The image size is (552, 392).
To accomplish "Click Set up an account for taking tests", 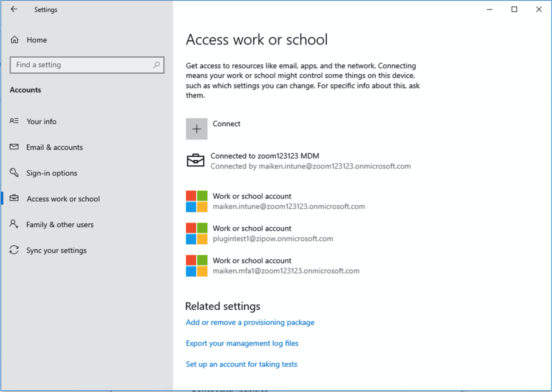I will tap(241, 364).
